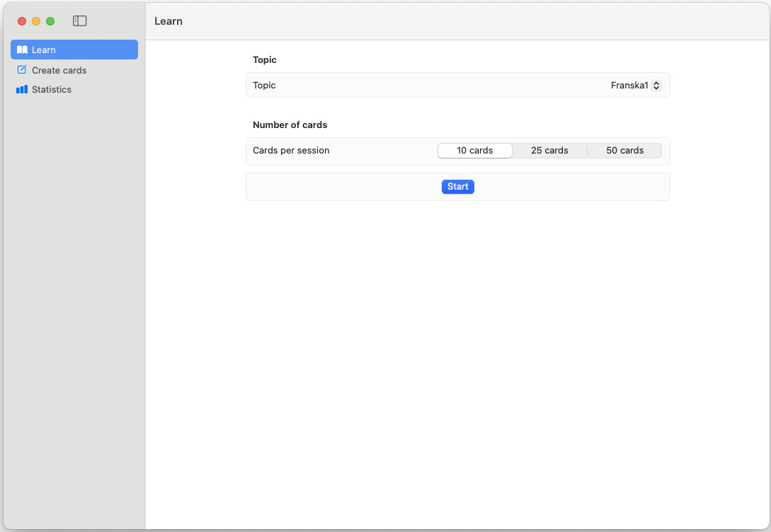Close the window with the red button
The width and height of the screenshot is (771, 532).
tap(22, 21)
